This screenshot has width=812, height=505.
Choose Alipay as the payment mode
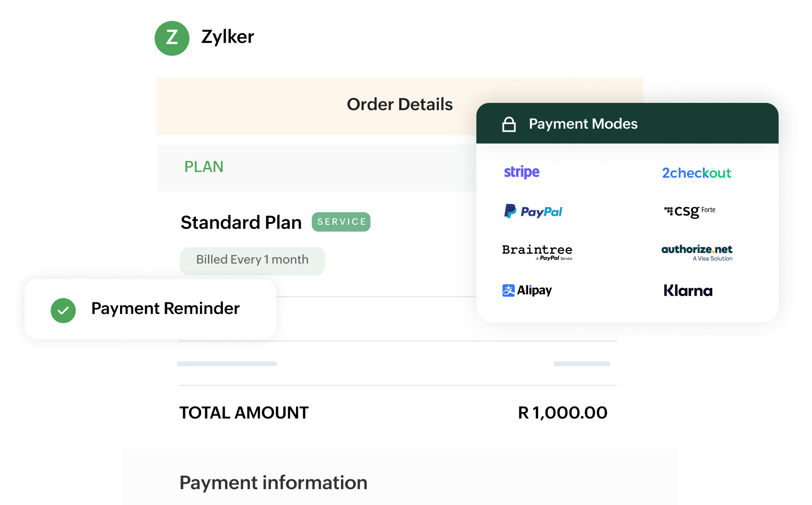(527, 290)
